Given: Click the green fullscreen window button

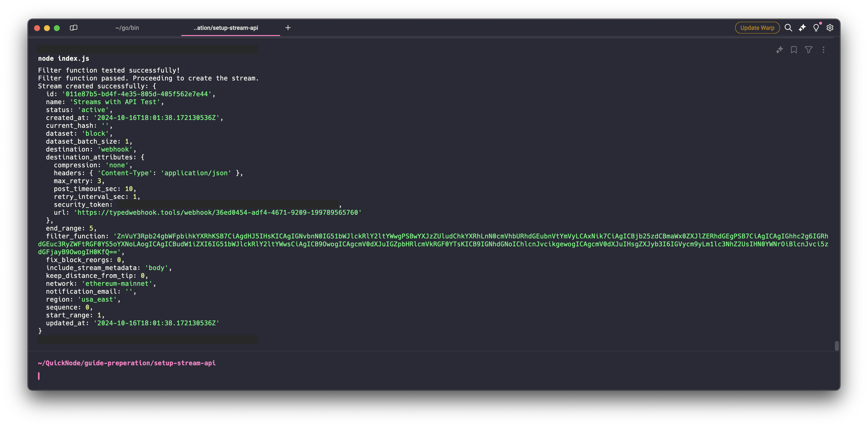Looking at the screenshot, I should click(x=57, y=28).
